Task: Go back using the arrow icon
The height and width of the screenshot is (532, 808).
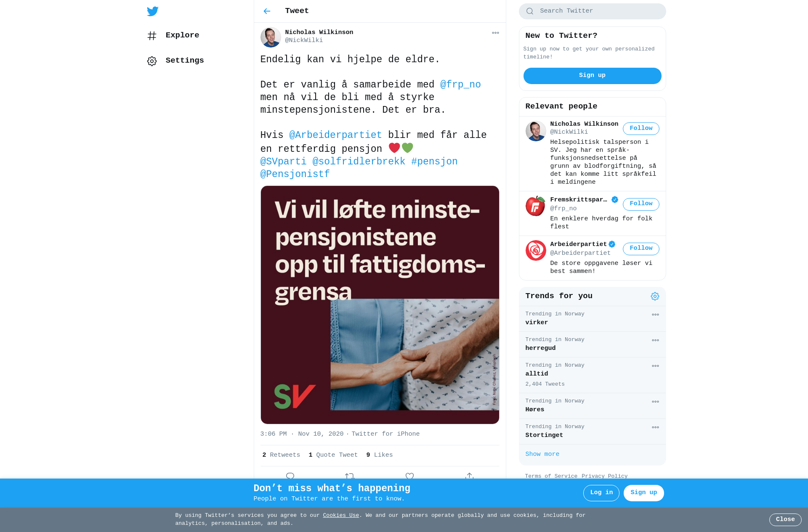Action: [x=267, y=11]
